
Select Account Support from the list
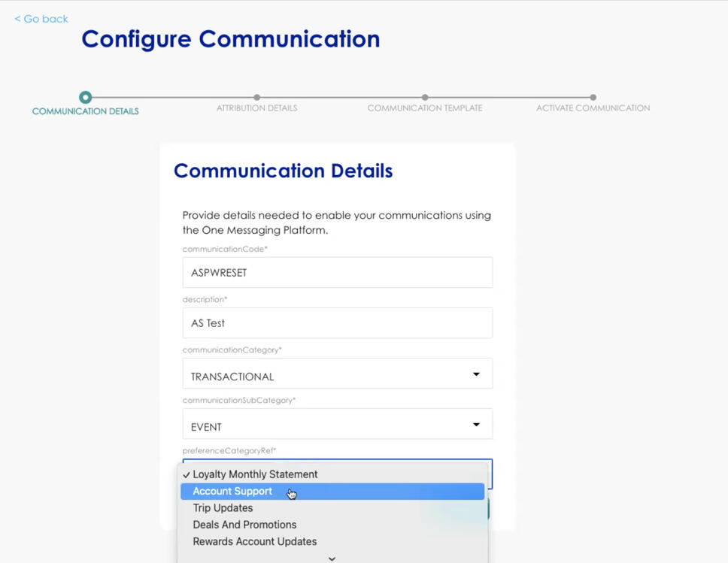232,492
